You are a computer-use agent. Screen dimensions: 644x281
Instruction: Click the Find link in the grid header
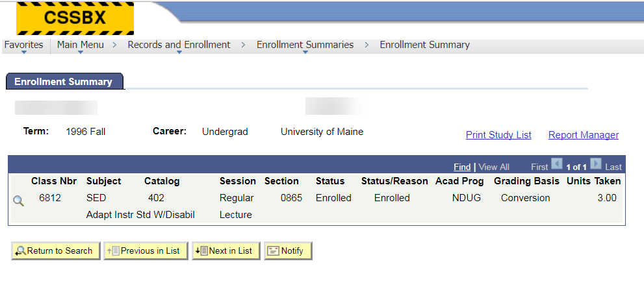coord(462,167)
